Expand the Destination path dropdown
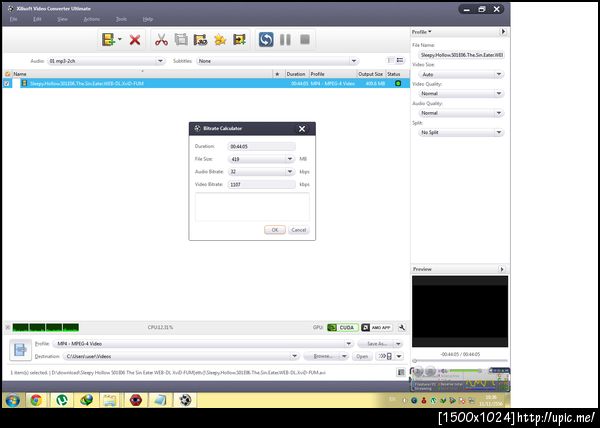This screenshot has height=428, width=600. [294, 356]
